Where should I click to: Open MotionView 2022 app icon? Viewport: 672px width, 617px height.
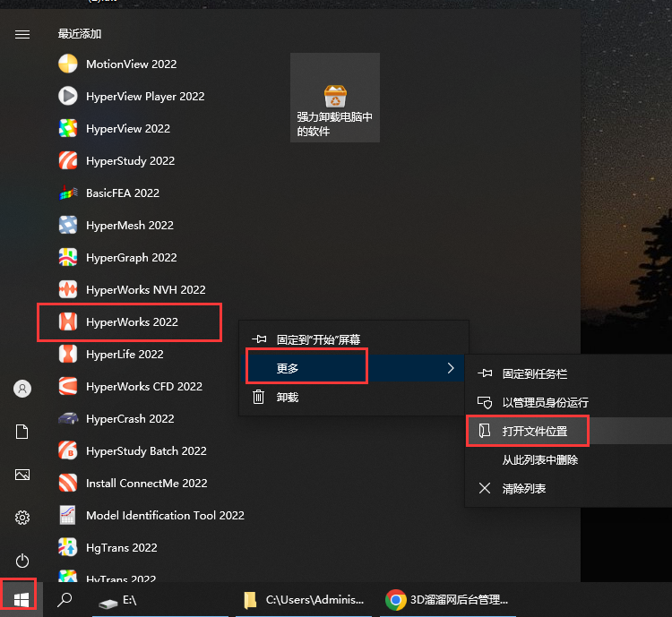pos(68,64)
